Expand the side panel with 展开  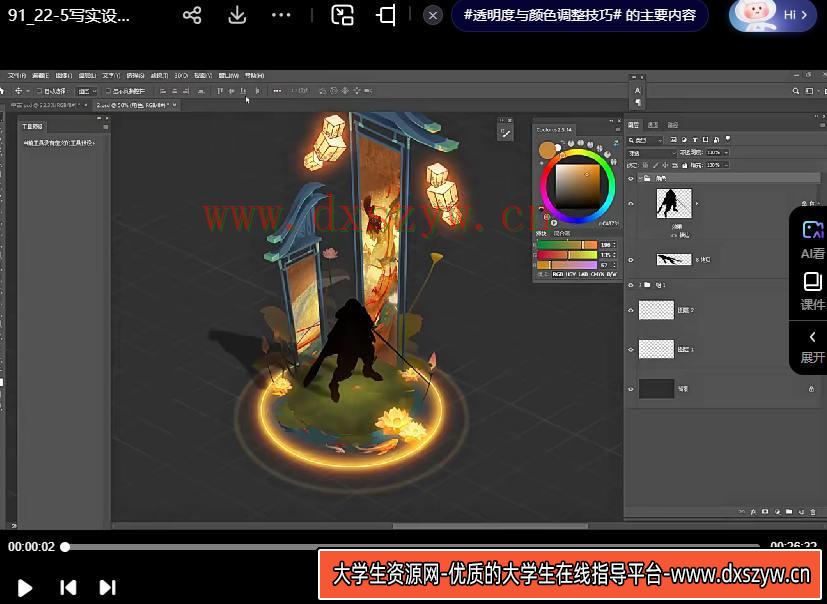[812, 347]
